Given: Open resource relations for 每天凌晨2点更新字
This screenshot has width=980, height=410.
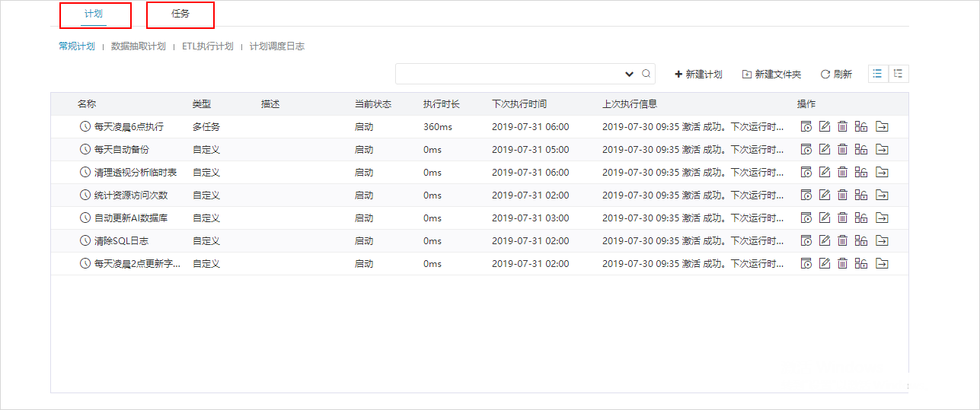Looking at the screenshot, I should [x=861, y=264].
